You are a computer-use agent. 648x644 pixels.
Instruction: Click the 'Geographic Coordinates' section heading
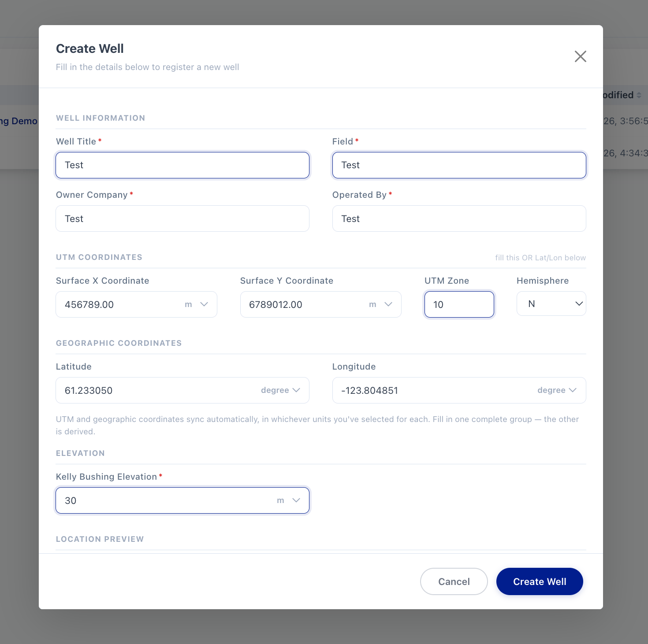pos(119,343)
